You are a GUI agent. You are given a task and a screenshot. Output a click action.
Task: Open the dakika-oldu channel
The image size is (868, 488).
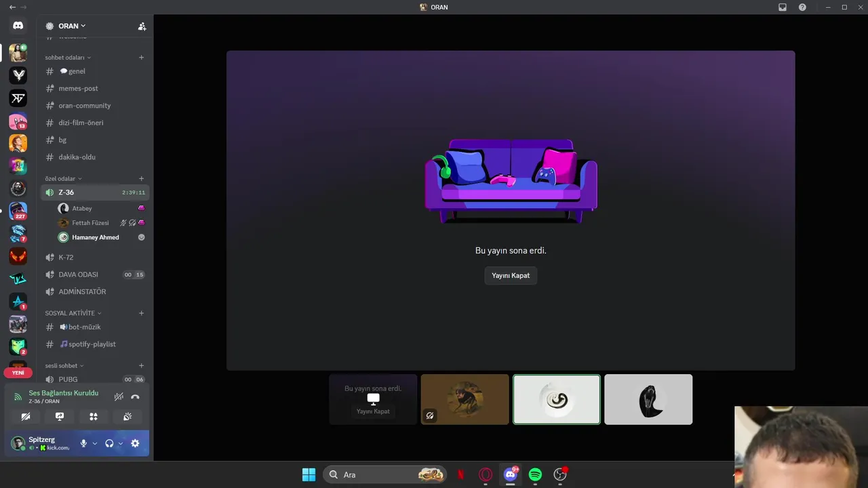point(95,157)
